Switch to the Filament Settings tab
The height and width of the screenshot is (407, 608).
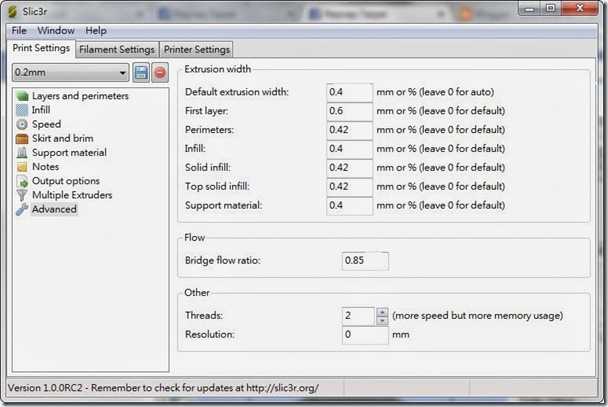(117, 50)
